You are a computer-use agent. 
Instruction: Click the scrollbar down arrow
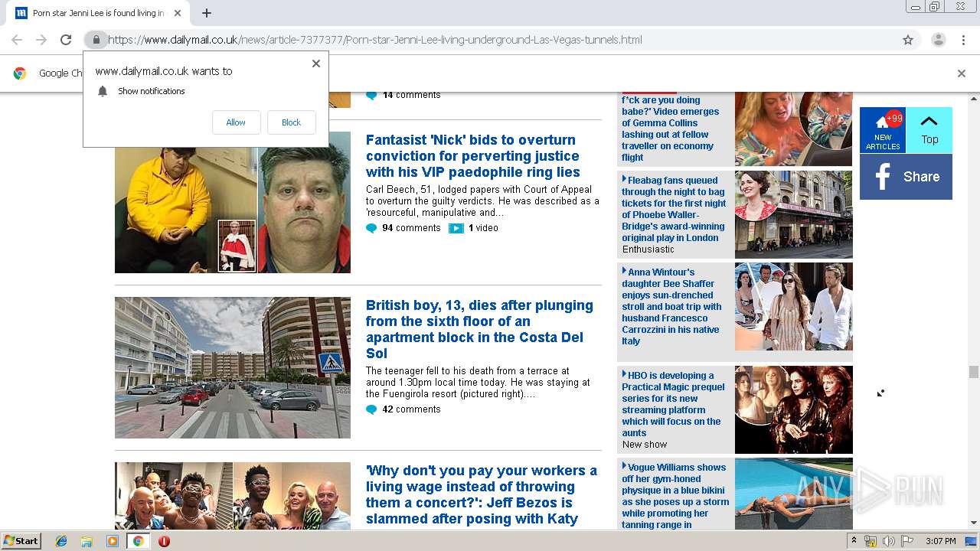[974, 523]
